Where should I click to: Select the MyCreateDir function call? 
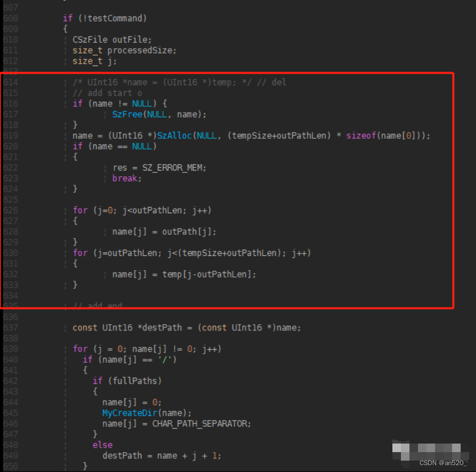coord(130,412)
